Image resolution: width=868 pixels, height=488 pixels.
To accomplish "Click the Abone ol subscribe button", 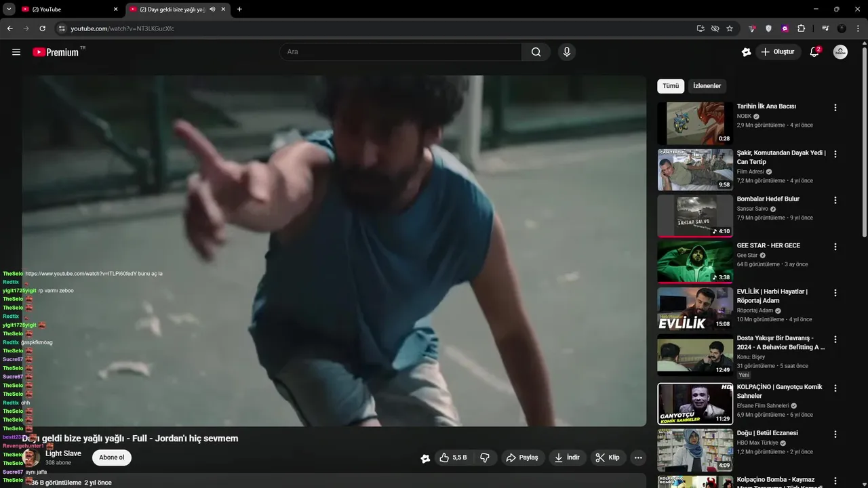I will point(112,457).
